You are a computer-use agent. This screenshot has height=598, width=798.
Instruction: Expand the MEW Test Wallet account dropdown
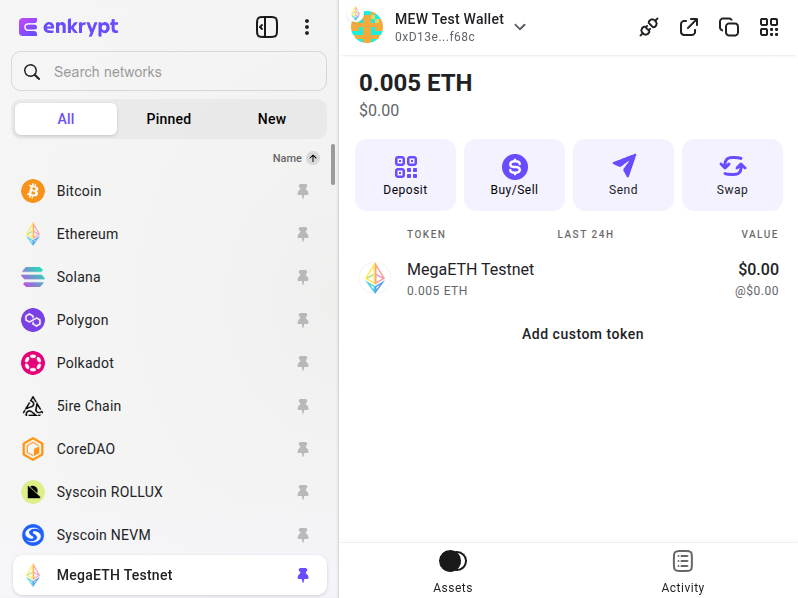(x=520, y=27)
